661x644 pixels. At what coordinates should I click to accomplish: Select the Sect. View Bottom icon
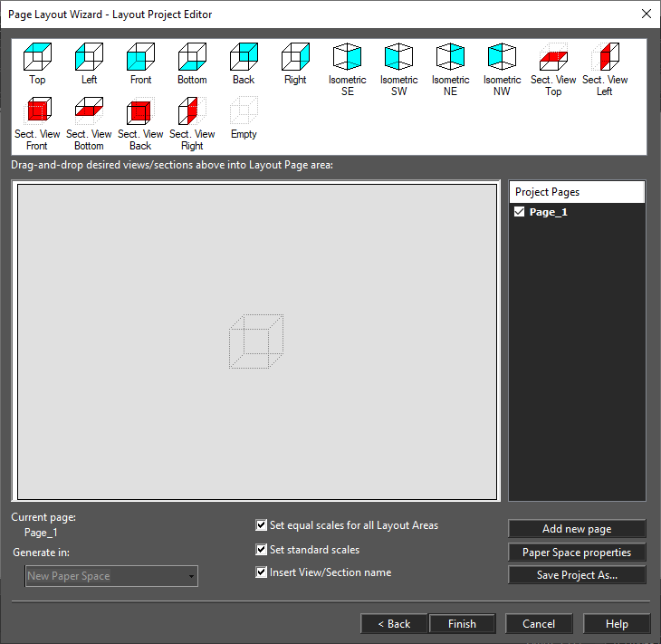89,111
